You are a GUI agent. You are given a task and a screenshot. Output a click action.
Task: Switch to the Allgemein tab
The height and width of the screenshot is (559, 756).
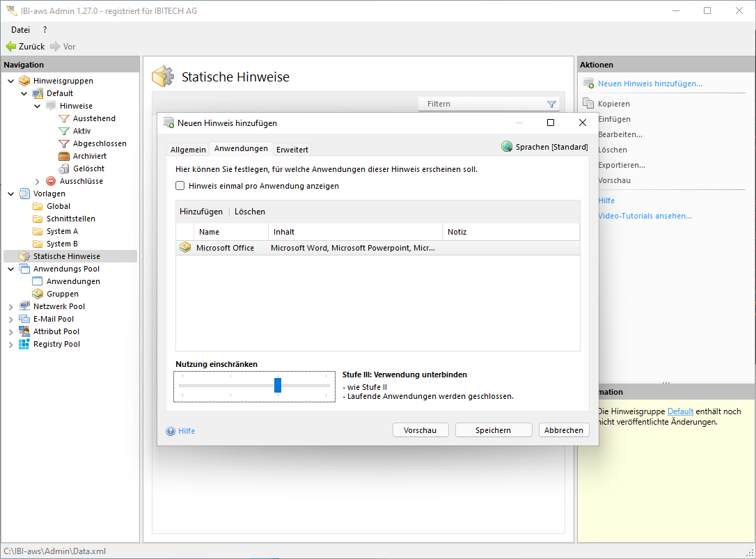(188, 150)
